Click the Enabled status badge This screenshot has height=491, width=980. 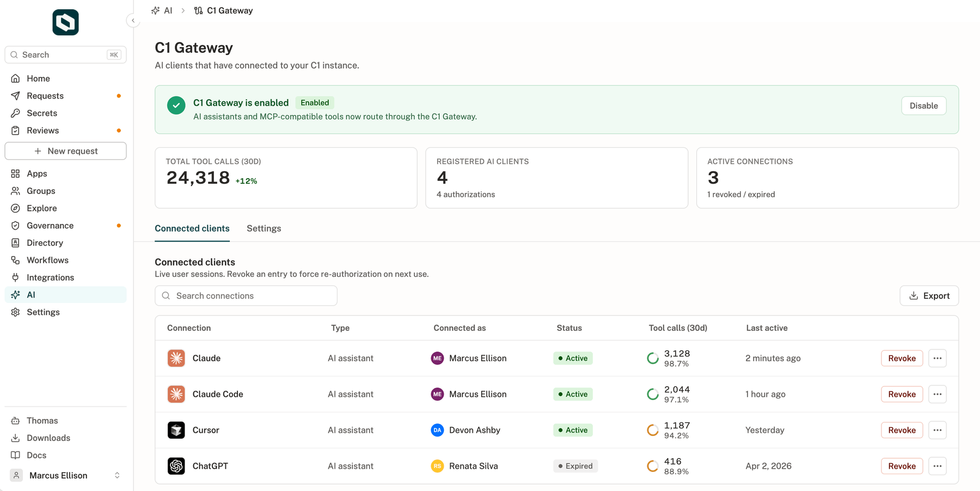(315, 102)
